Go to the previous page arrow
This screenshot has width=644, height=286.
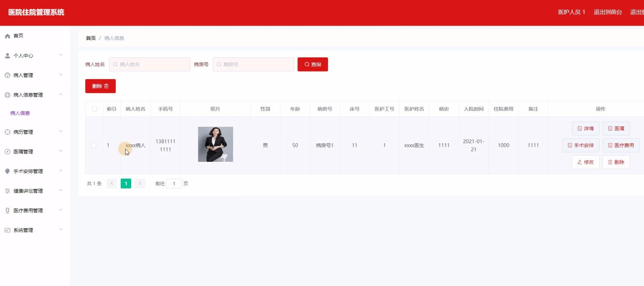[x=112, y=183]
